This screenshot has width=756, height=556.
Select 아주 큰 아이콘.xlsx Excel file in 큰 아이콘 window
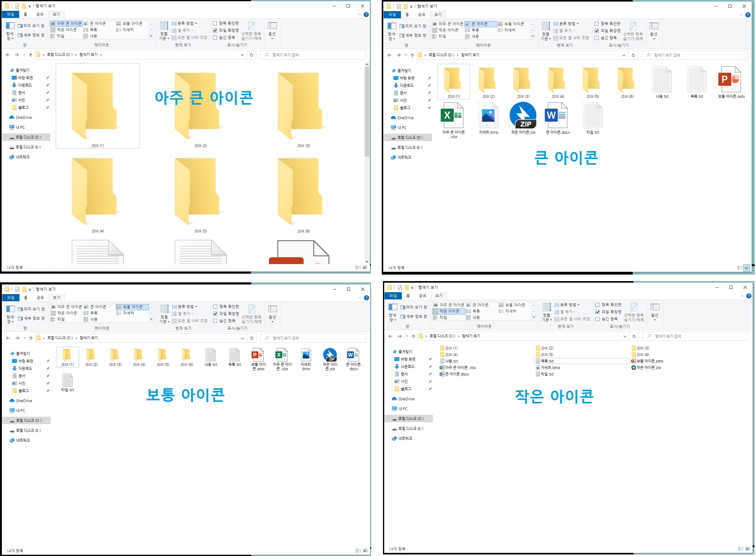(453, 116)
